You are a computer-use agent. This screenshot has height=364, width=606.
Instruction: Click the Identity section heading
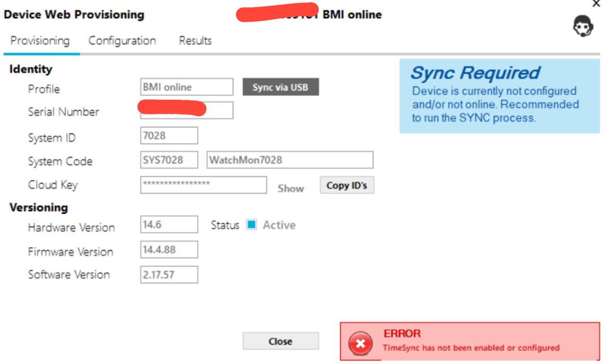(31, 69)
